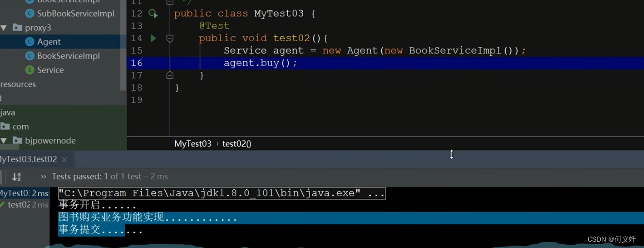Click 'new Agent' constructor call in code
This screenshot has width=644, height=248.
(350, 50)
